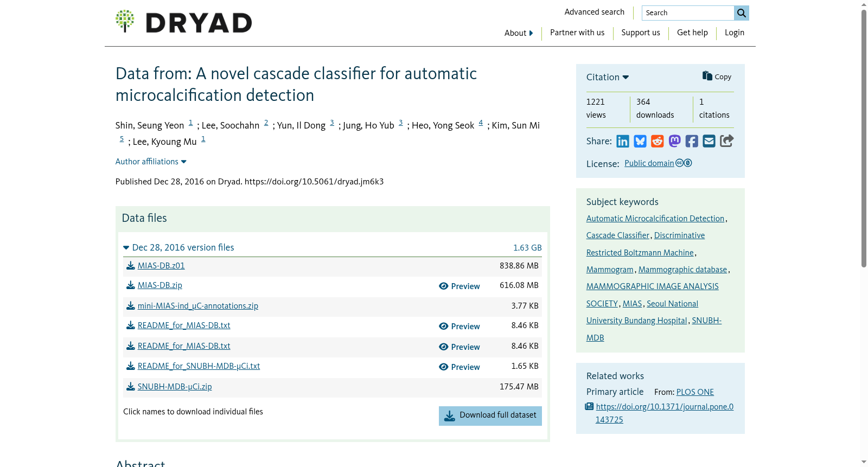Image resolution: width=868 pixels, height=467 pixels.
Task: Open Mammographic database keyword
Action: pyautogui.click(x=682, y=270)
